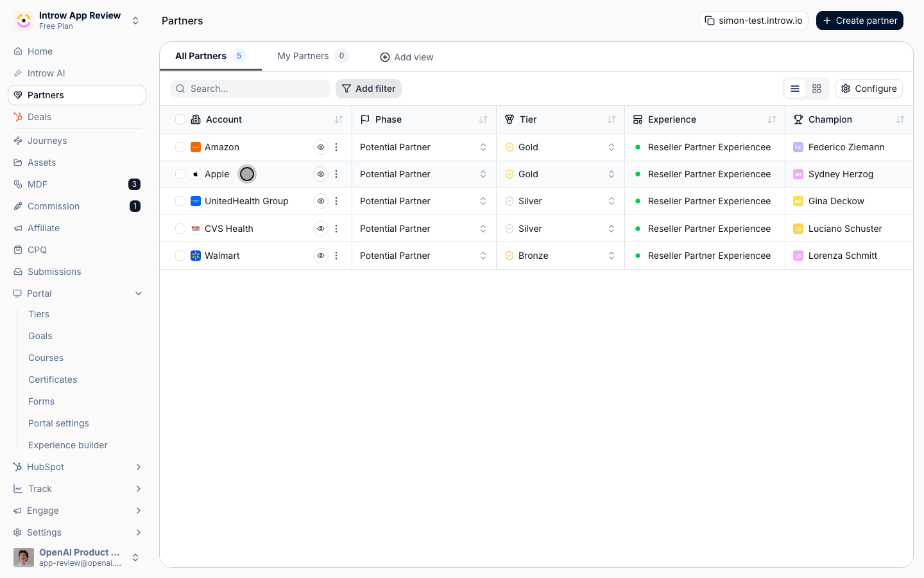Check the Amazon row checkbox
Image resolution: width=924 pixels, height=578 pixels.
pos(180,147)
